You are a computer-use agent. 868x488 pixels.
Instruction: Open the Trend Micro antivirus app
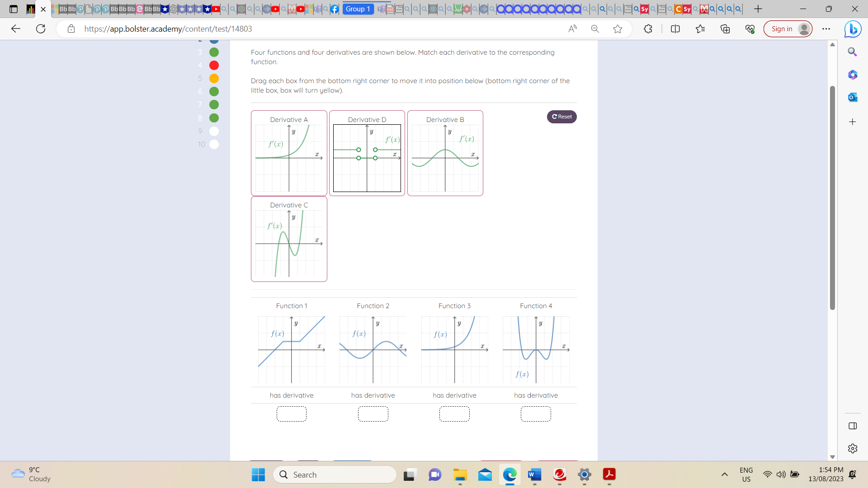560,475
